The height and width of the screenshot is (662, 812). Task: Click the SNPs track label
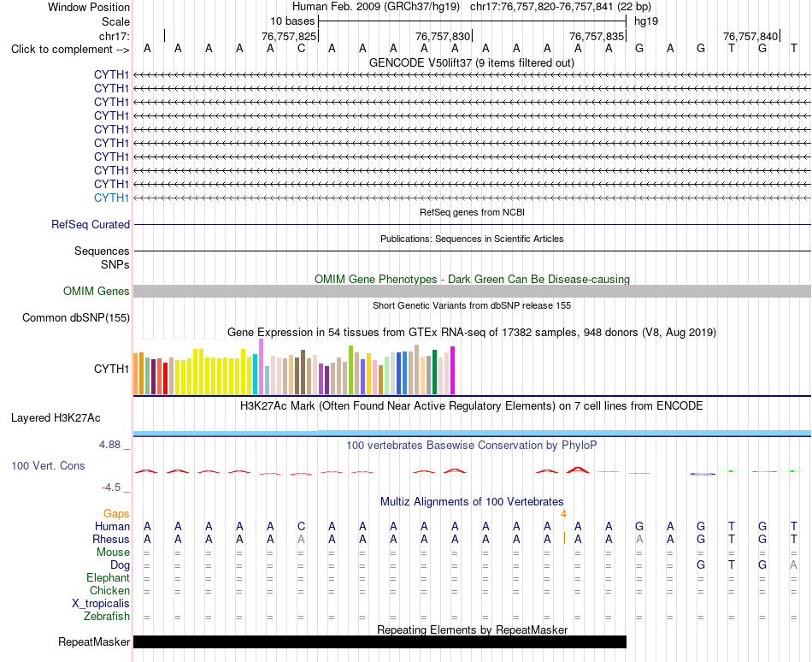pyautogui.click(x=115, y=264)
